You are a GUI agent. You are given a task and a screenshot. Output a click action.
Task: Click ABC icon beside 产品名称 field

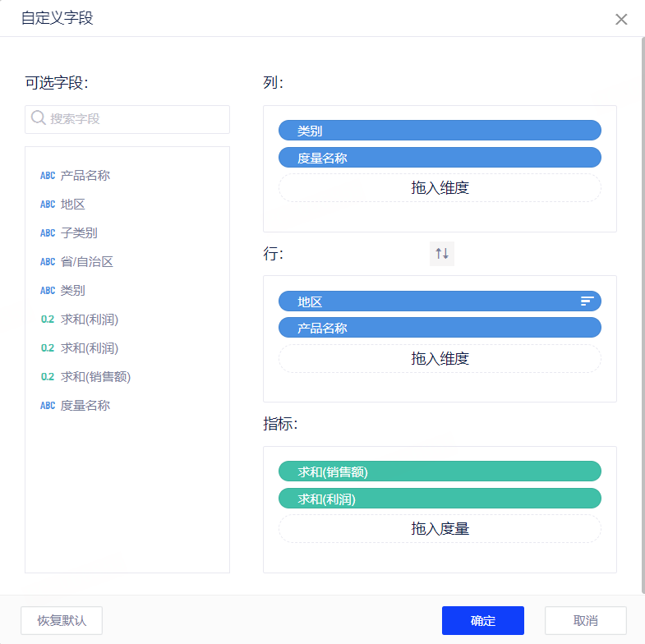pos(48,176)
